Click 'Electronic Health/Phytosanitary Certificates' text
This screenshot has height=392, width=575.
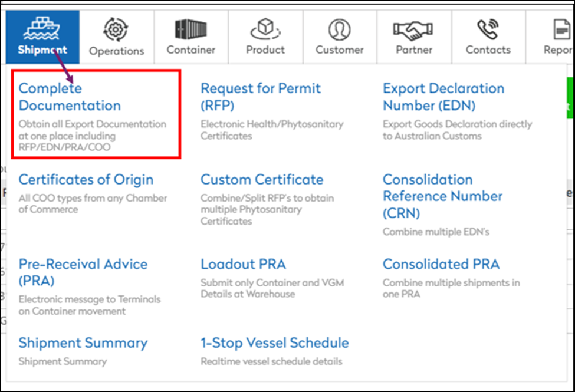pyautogui.click(x=272, y=130)
